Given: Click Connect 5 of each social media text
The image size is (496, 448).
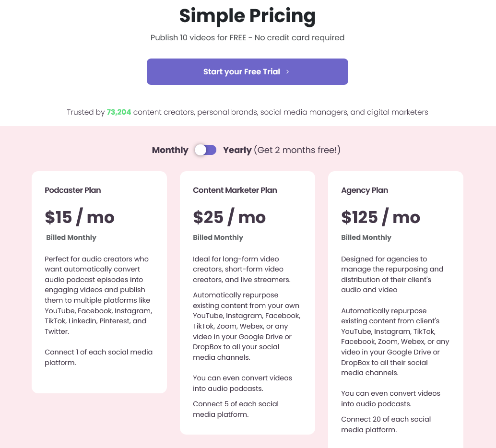Looking at the screenshot, I should click(x=236, y=409).
